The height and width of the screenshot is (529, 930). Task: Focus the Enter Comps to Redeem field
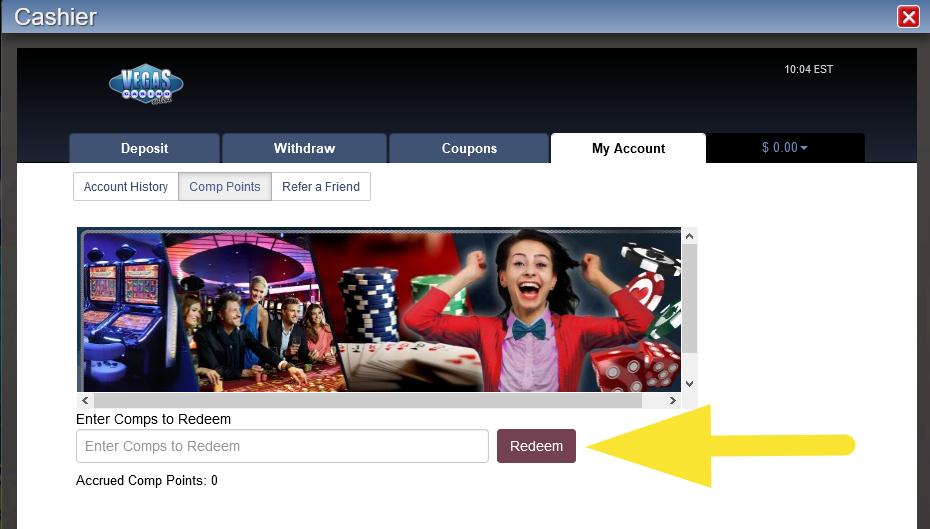tap(282, 446)
